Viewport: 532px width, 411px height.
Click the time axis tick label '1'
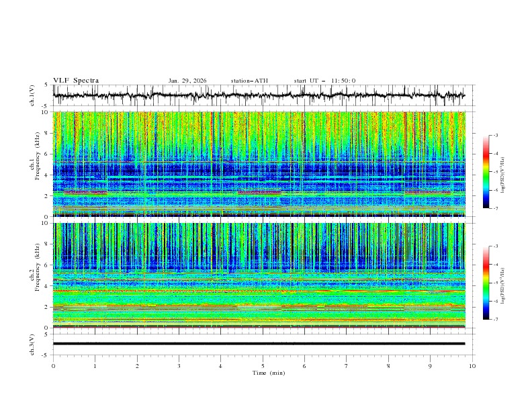click(x=95, y=366)
